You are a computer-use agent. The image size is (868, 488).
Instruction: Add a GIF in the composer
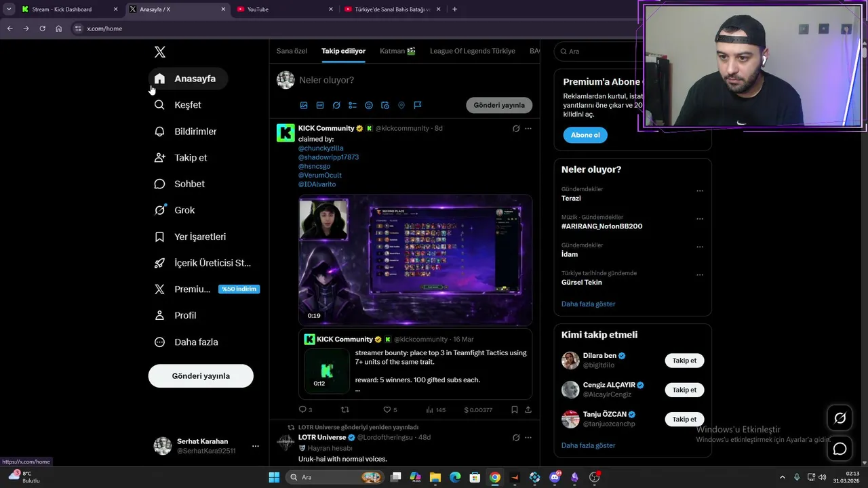[x=320, y=105]
